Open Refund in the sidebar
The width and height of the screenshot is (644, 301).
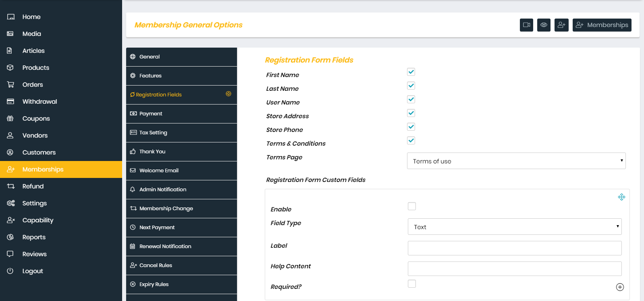61,186
